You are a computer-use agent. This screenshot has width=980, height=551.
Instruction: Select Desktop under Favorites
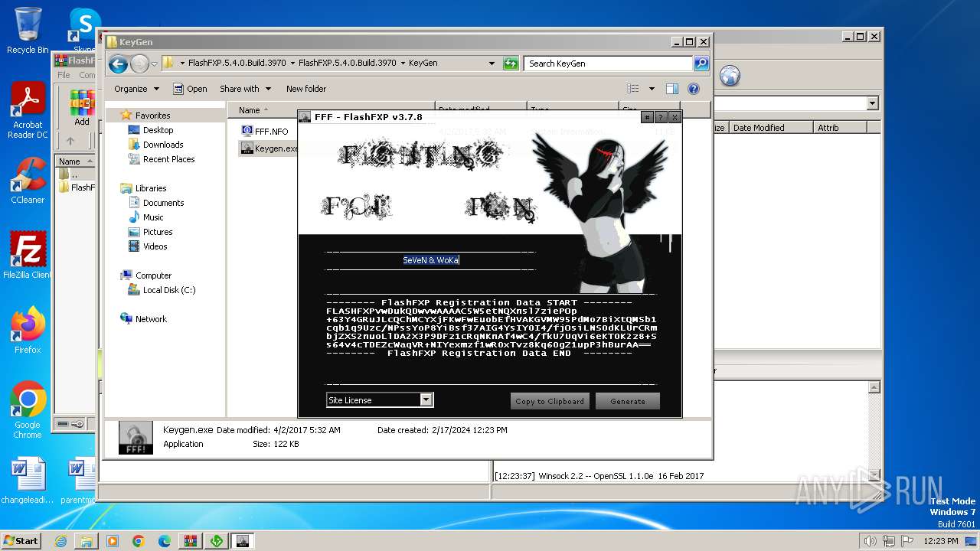[158, 130]
